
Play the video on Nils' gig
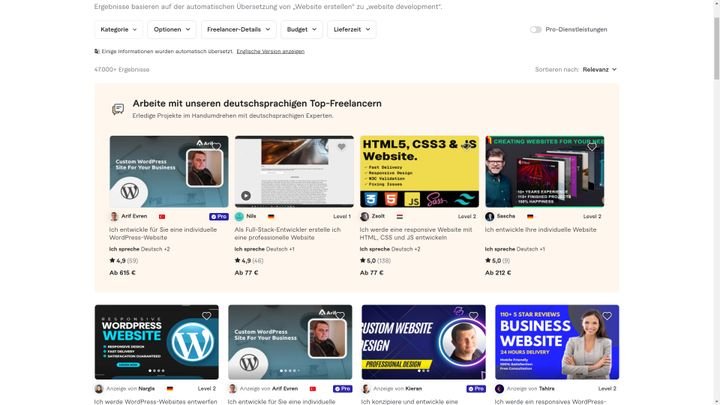246,196
